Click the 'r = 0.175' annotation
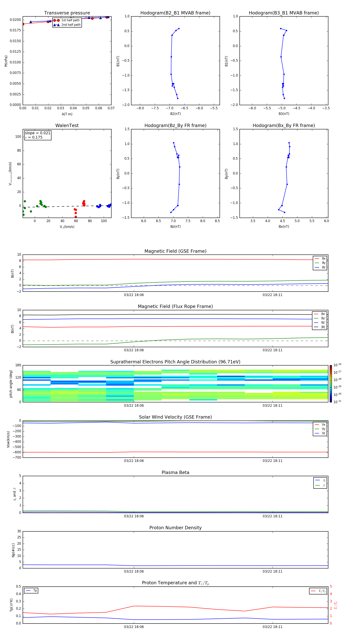351x644 pixels. click(34, 137)
